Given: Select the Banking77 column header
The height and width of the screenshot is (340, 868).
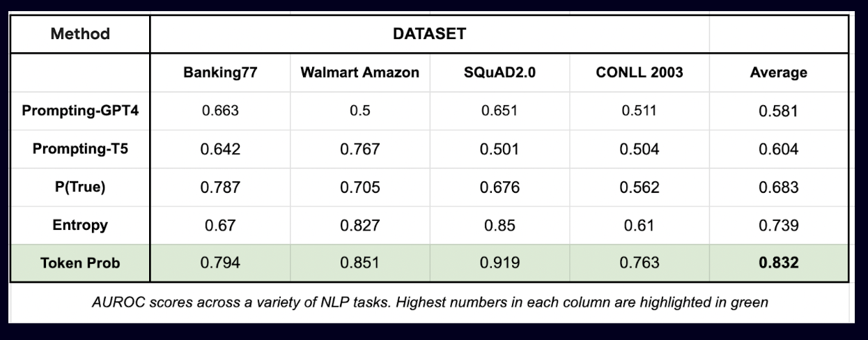Looking at the screenshot, I should coord(219,72).
